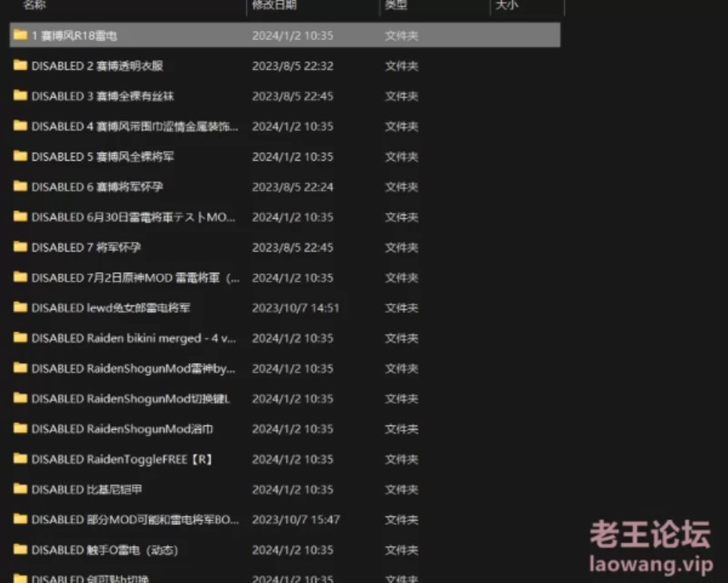Select folder name 'DISABLED RaidenShogunMod切换键L'
Image resolution: width=728 pixels, height=583 pixels.
pyautogui.click(x=131, y=399)
